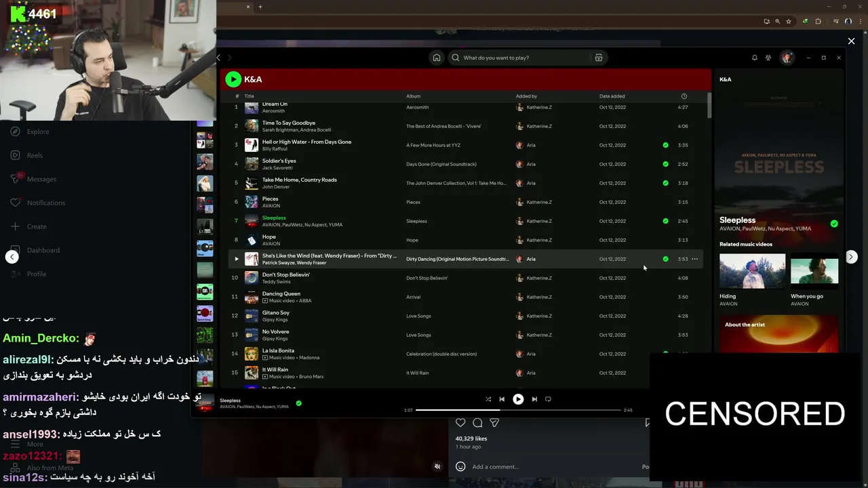Toggle shuffle in Spotify player bar

click(x=488, y=399)
